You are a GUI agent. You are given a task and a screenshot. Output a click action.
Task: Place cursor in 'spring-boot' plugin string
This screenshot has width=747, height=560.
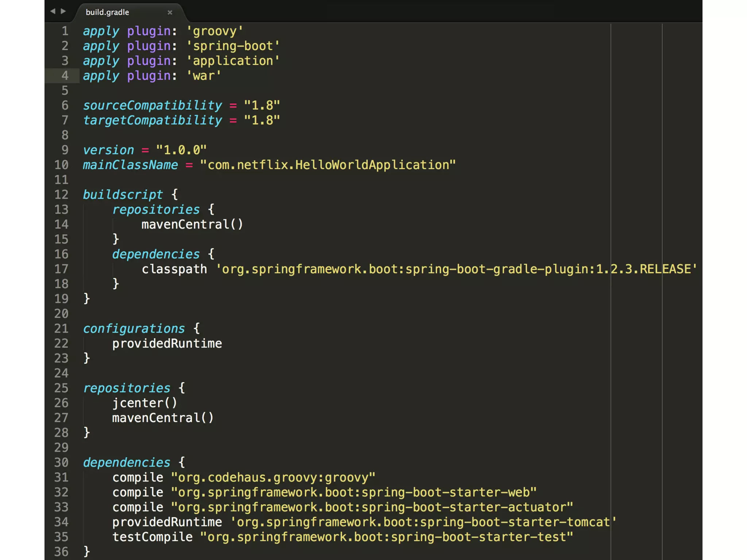[x=233, y=46]
